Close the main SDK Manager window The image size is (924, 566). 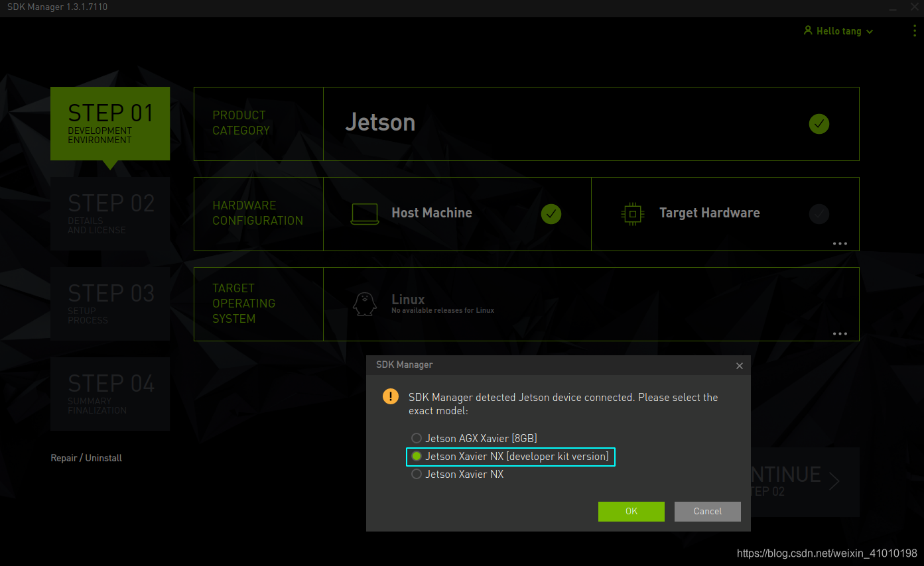(x=914, y=7)
